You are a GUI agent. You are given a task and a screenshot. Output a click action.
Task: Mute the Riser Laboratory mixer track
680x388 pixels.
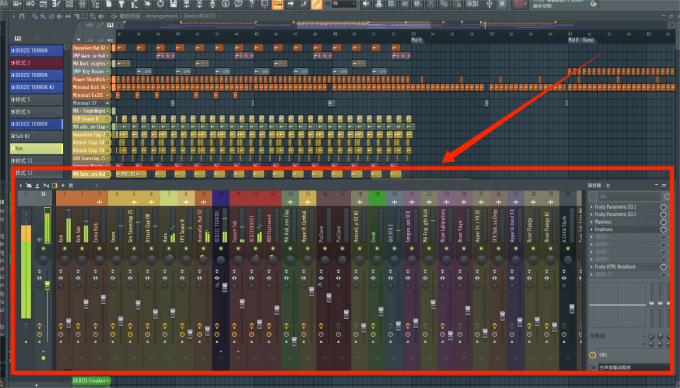tap(446, 249)
